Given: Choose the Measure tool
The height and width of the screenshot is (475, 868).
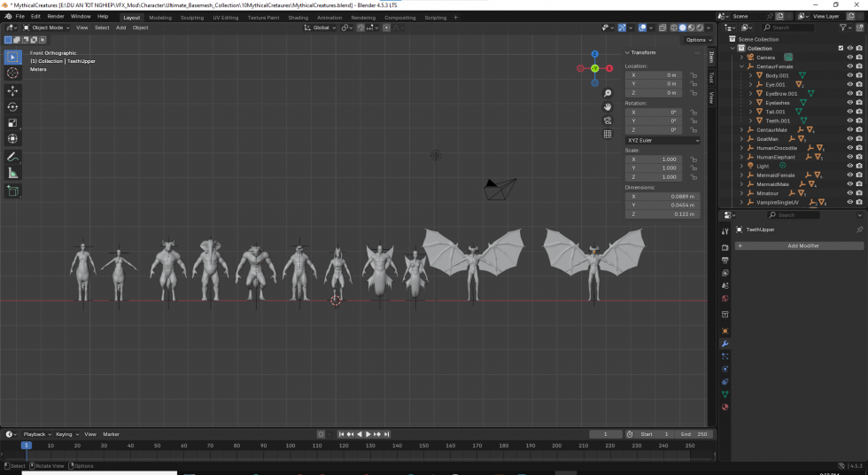Looking at the screenshot, I should (12, 173).
